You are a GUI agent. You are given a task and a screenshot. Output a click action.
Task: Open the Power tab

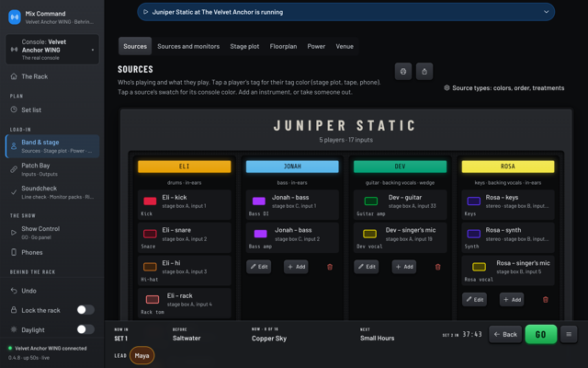click(316, 46)
